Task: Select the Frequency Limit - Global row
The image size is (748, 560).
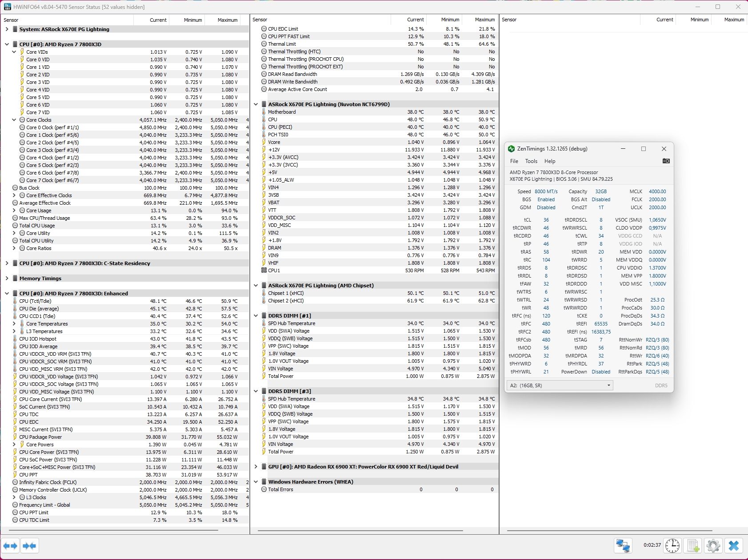Action: pyautogui.click(x=125, y=505)
